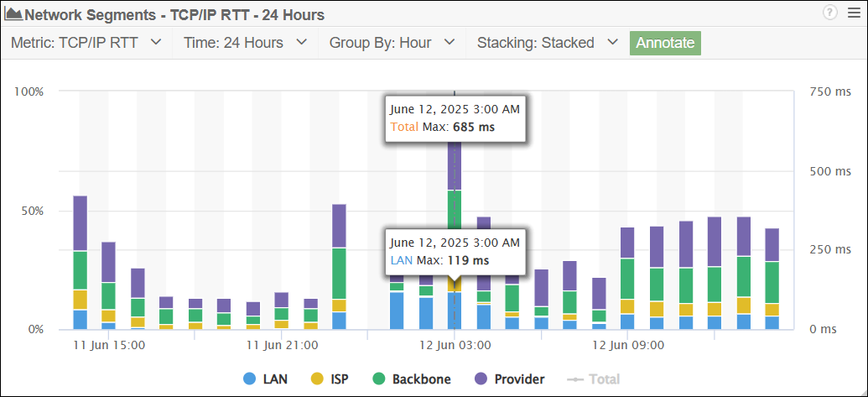Viewport: 868px width, 397px height.
Task: Expand the Metric: TCP/IP RTT dropdown
Action: pos(86,43)
